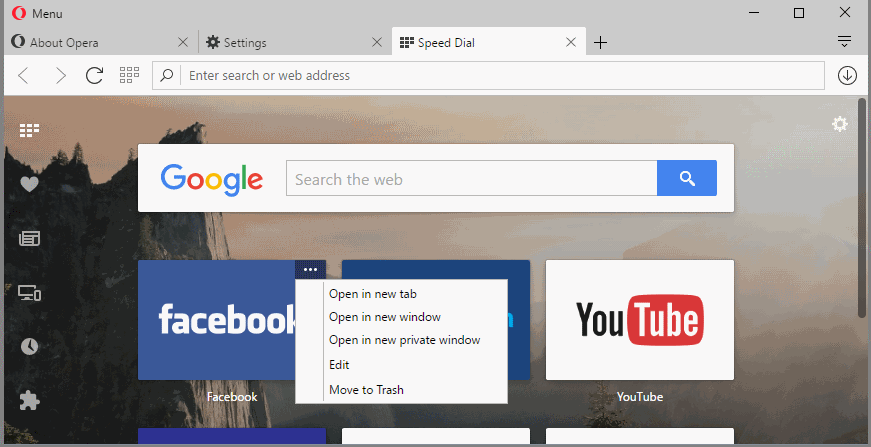This screenshot has height=447, width=871.
Task: Click the Speed Dial grid icon in toolbar
Action: pos(129,75)
